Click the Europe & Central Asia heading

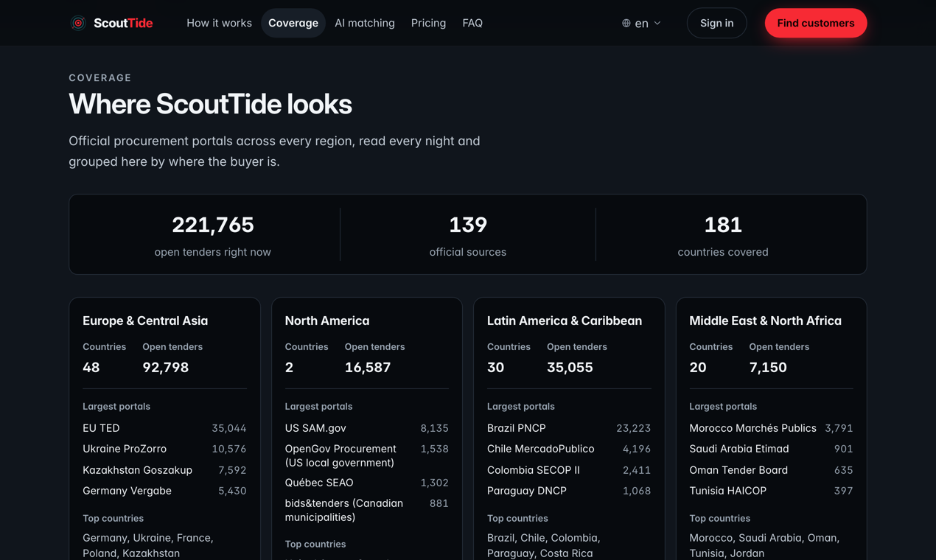click(x=145, y=321)
